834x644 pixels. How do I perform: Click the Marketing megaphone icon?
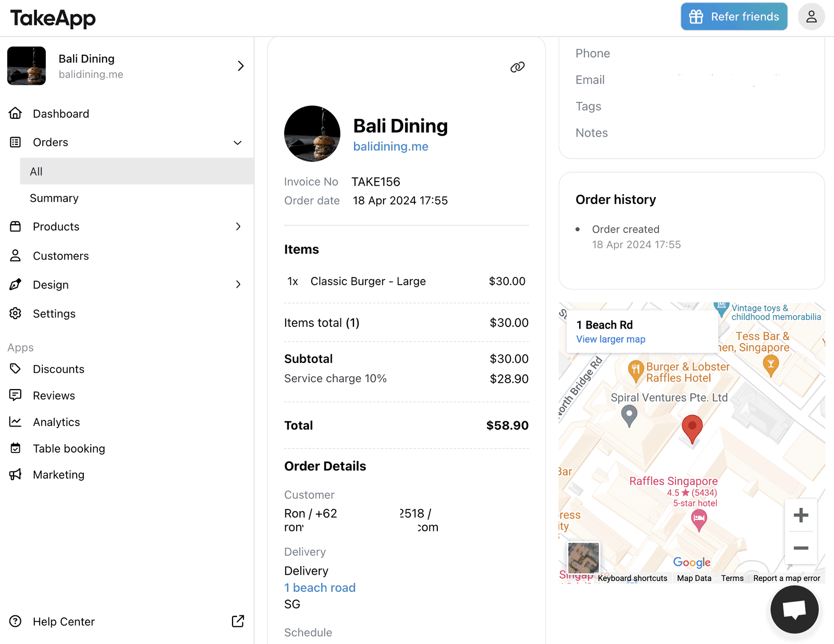pyautogui.click(x=16, y=475)
